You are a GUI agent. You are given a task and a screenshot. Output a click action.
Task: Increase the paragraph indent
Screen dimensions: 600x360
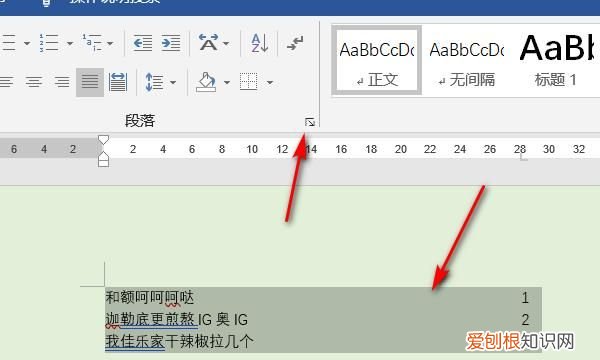pyautogui.click(x=171, y=43)
